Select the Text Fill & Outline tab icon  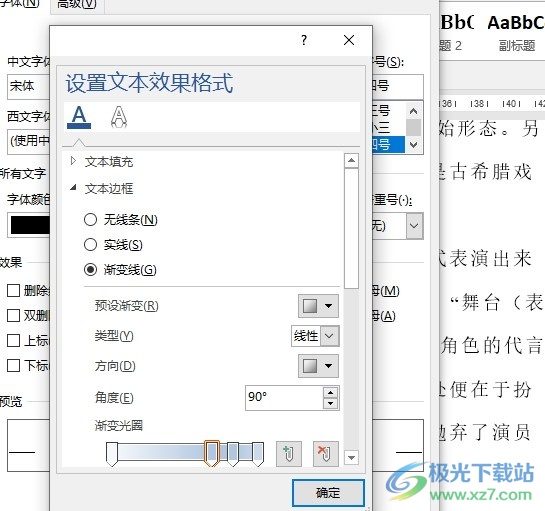tap(79, 117)
